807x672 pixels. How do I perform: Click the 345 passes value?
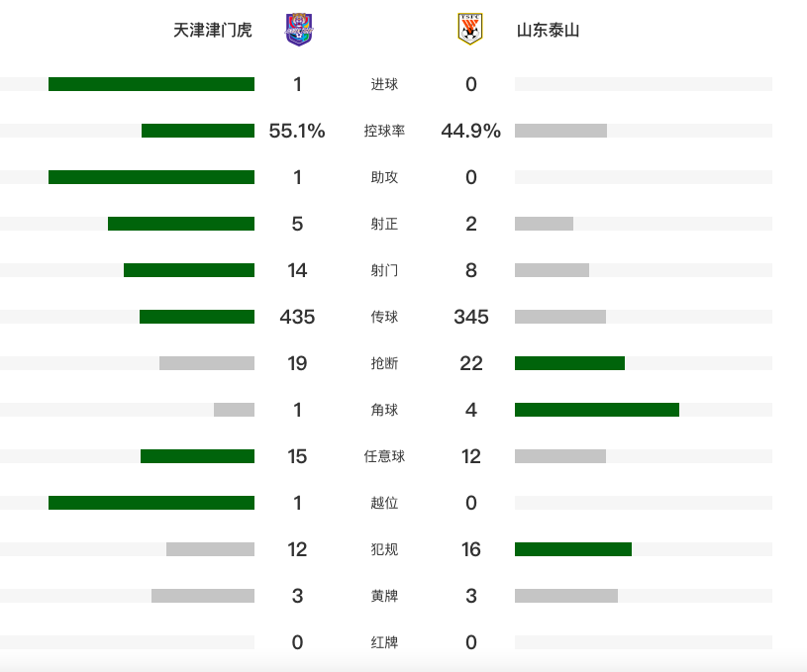(x=471, y=317)
